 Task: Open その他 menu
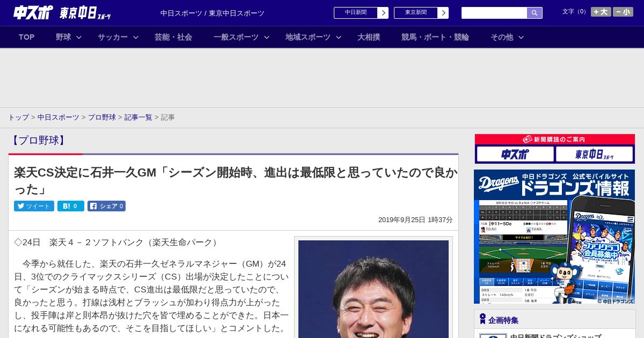(x=502, y=37)
